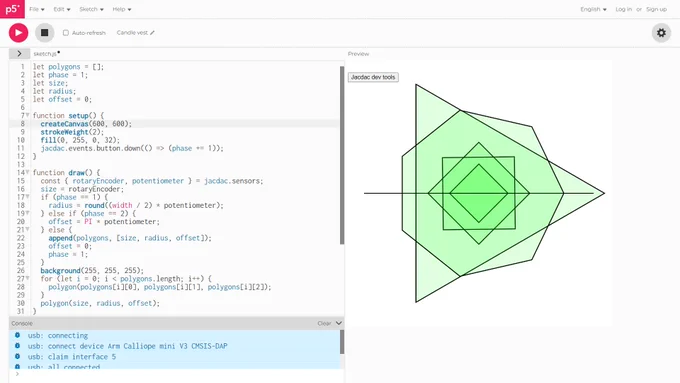Viewport: 680px width, 383px height.
Task: Click the jacdac.events.button.down line
Action: [x=132, y=148]
